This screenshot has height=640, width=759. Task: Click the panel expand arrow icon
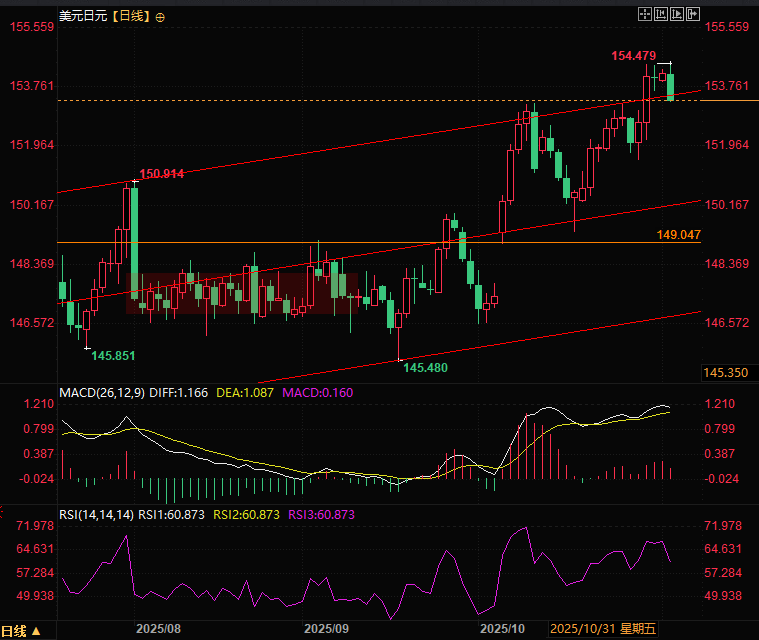point(693,14)
